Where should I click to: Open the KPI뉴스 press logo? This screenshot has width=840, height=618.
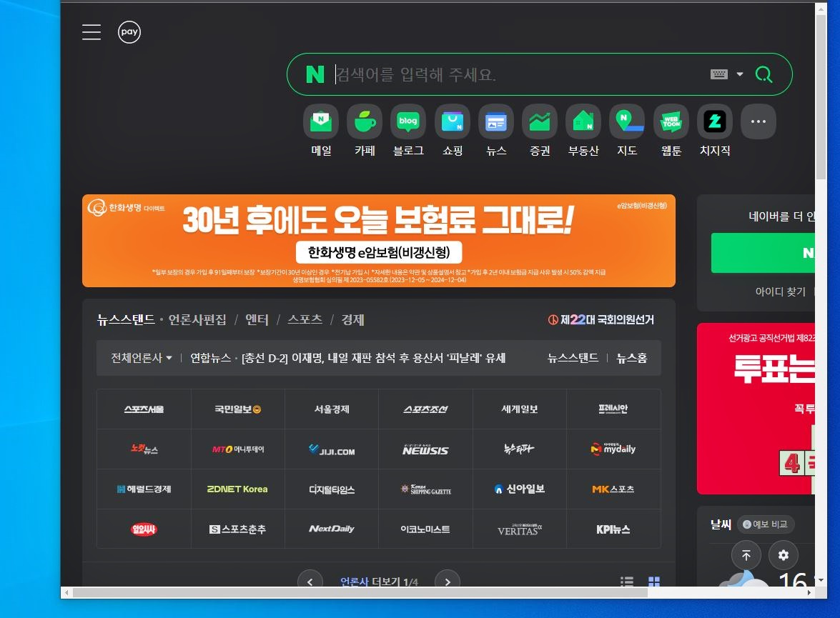coord(613,529)
